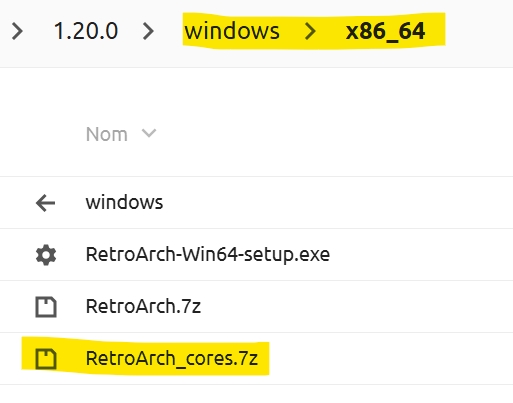Image resolution: width=513 pixels, height=403 pixels.
Task: Click the chevron between windows and x86_64
Action: pos(310,31)
